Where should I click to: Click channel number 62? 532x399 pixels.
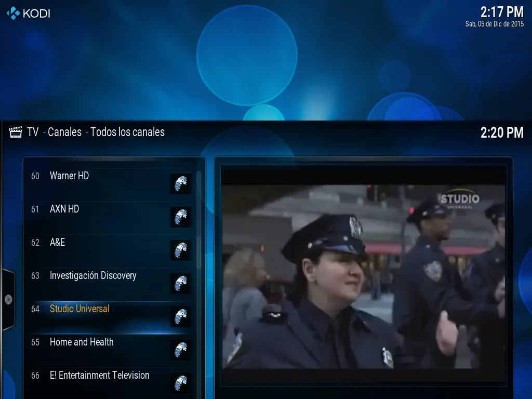point(35,243)
